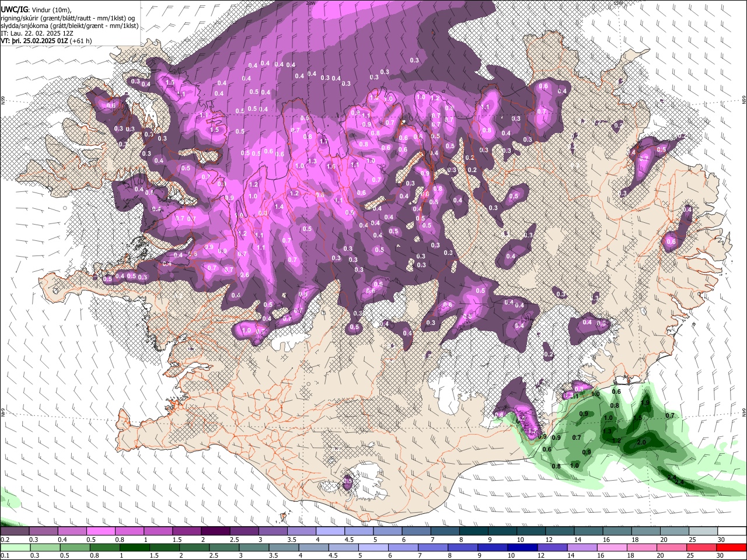Click the 20W longitude label at top
Viewport: 747px width, 560px height.
click(310, 3)
